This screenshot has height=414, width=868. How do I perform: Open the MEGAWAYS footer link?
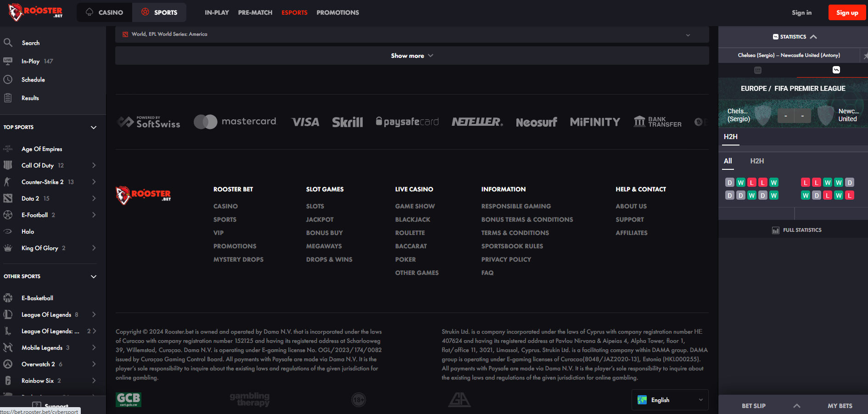tap(324, 246)
